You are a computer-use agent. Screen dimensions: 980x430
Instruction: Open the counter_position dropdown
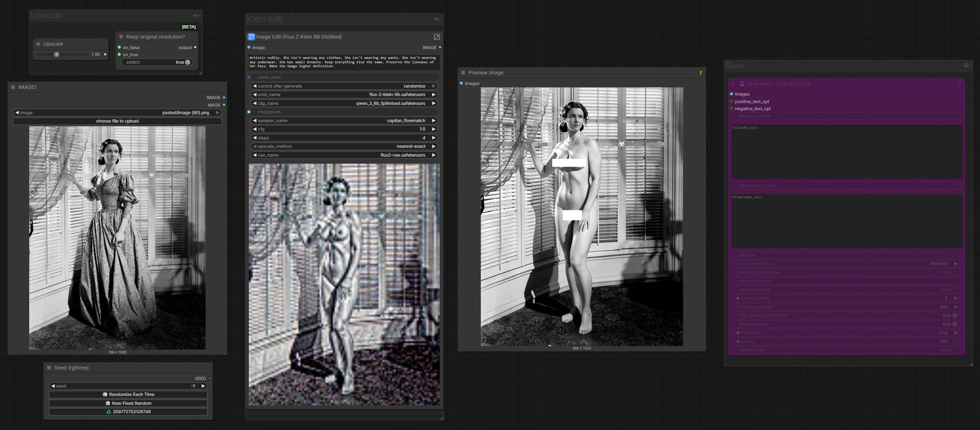pos(846,307)
